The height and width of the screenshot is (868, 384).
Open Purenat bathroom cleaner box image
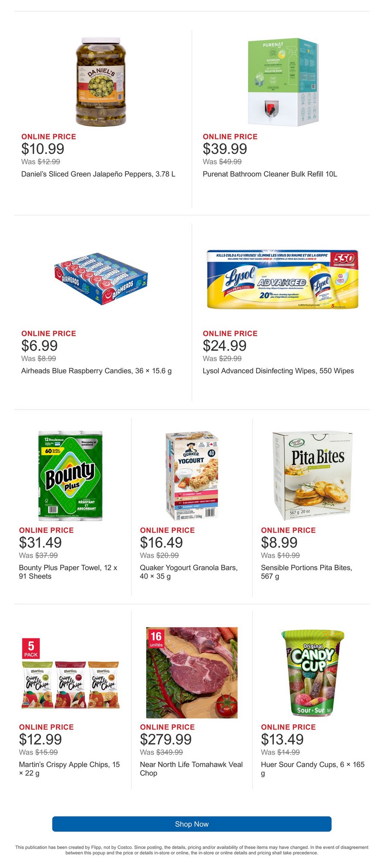[x=282, y=82]
